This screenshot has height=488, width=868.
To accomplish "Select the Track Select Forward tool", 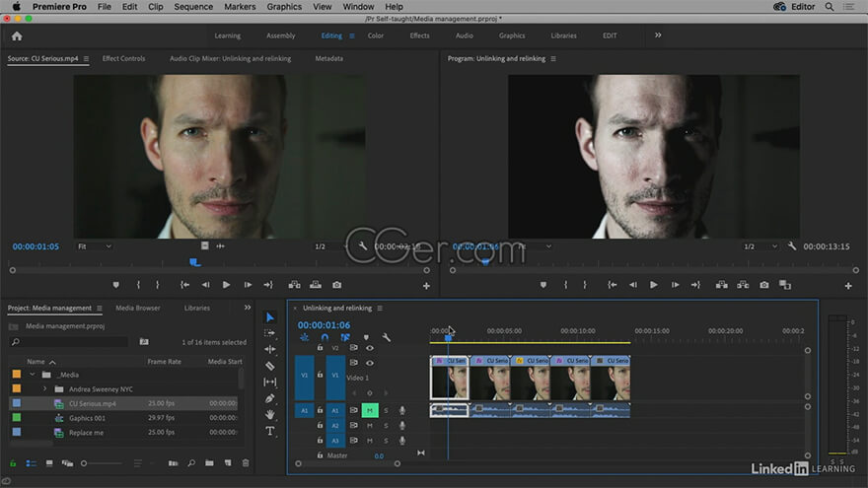I will (269, 333).
